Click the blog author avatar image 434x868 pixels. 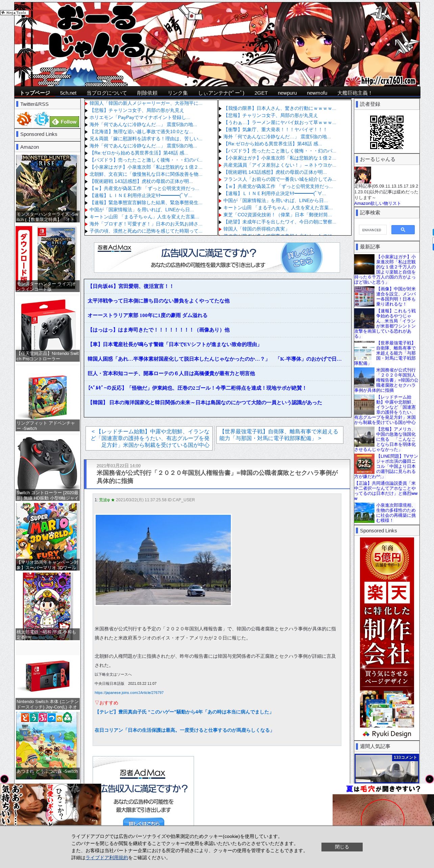coord(363,175)
